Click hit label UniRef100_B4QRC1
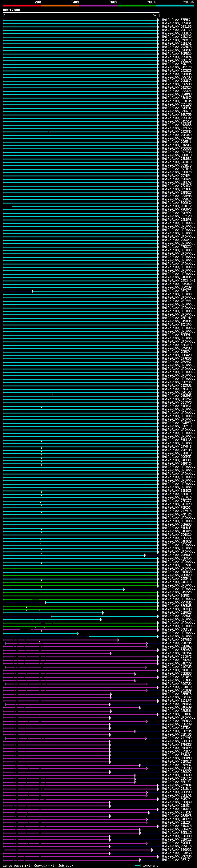The width and height of the screenshot is (197, 868). pos(177,406)
